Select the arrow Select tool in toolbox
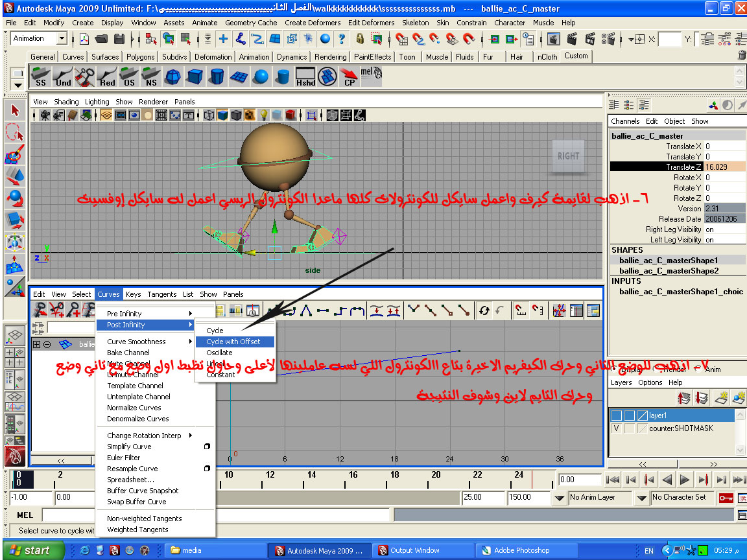 pos(15,110)
